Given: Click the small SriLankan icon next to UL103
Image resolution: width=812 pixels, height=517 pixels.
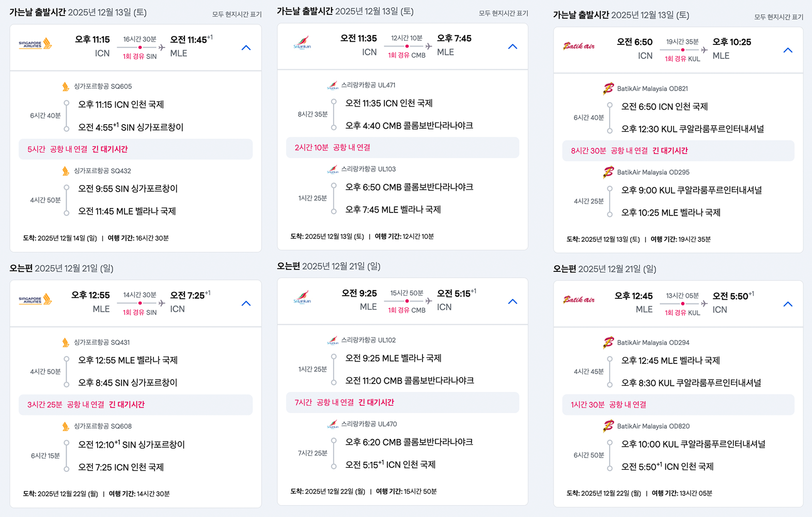Looking at the screenshot, I should [333, 169].
